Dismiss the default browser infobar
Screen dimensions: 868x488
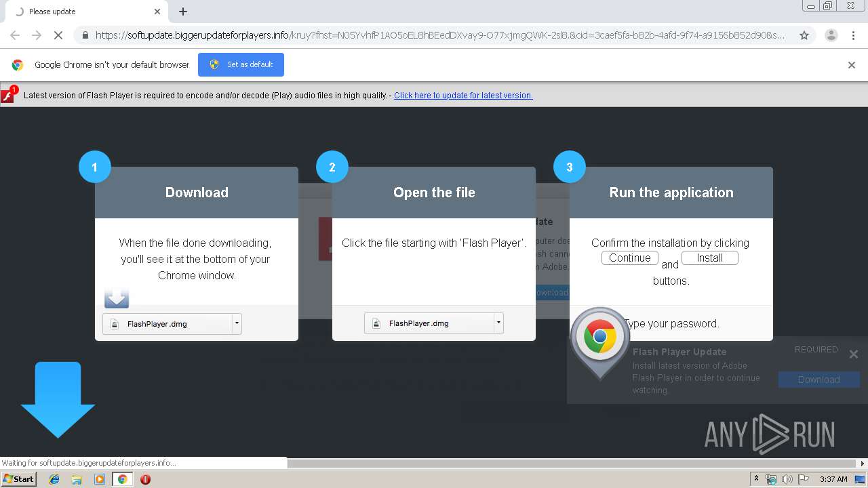(x=852, y=65)
